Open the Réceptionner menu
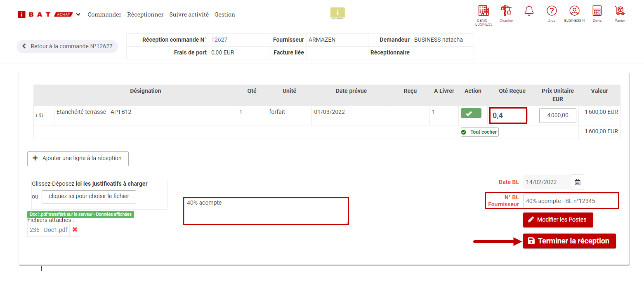 [x=145, y=14]
